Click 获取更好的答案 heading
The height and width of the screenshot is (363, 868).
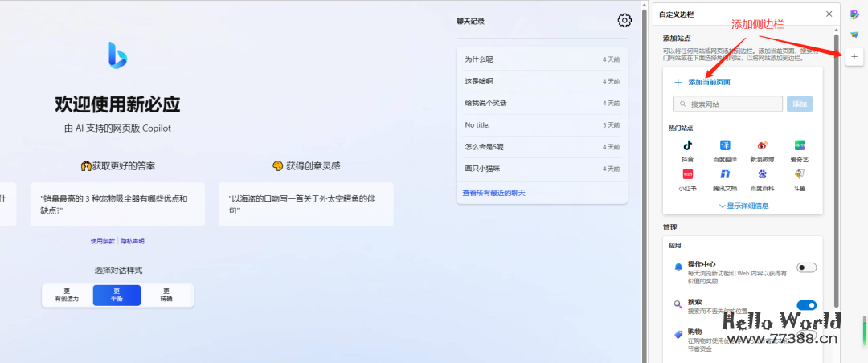click(x=118, y=166)
